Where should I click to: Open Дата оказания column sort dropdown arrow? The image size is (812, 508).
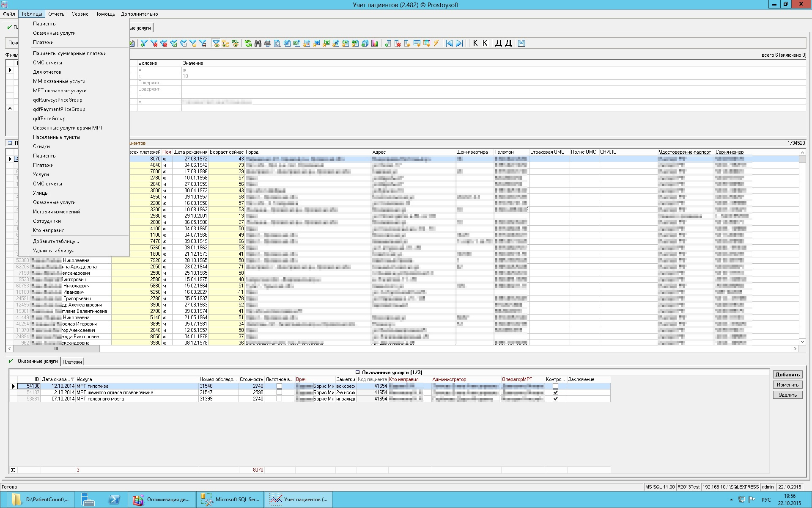pos(73,379)
